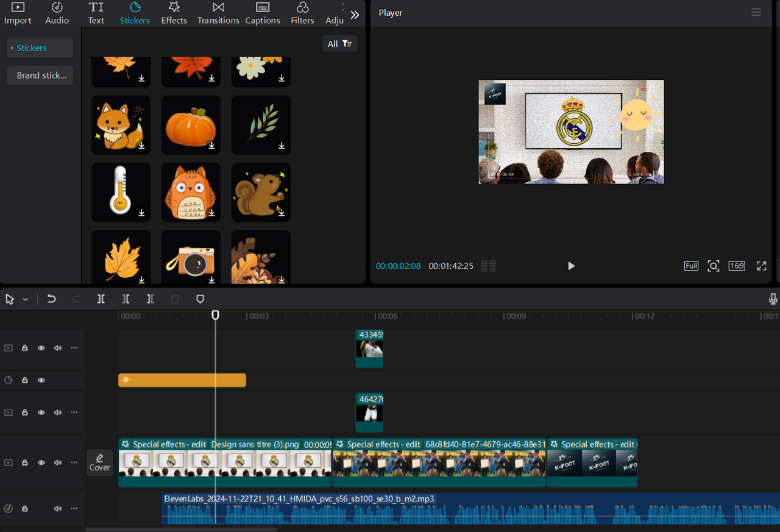
Task: Go to the Transitions tab
Action: [218, 13]
